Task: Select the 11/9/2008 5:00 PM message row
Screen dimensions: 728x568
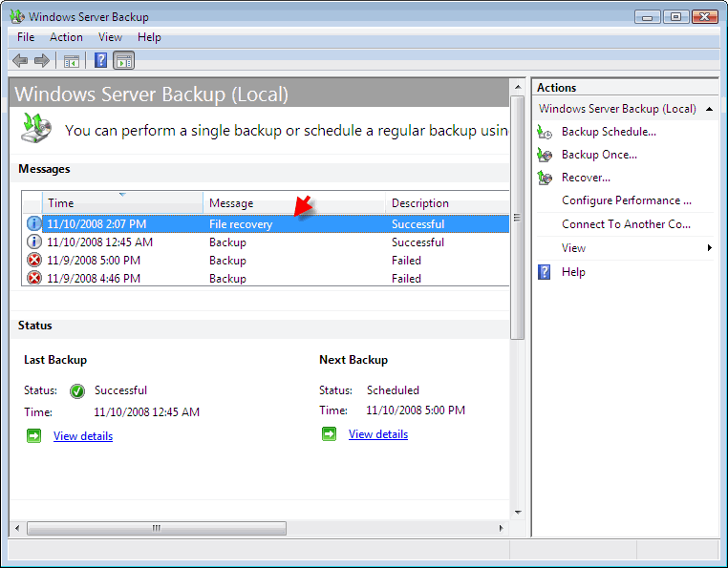Action: pyautogui.click(x=266, y=260)
